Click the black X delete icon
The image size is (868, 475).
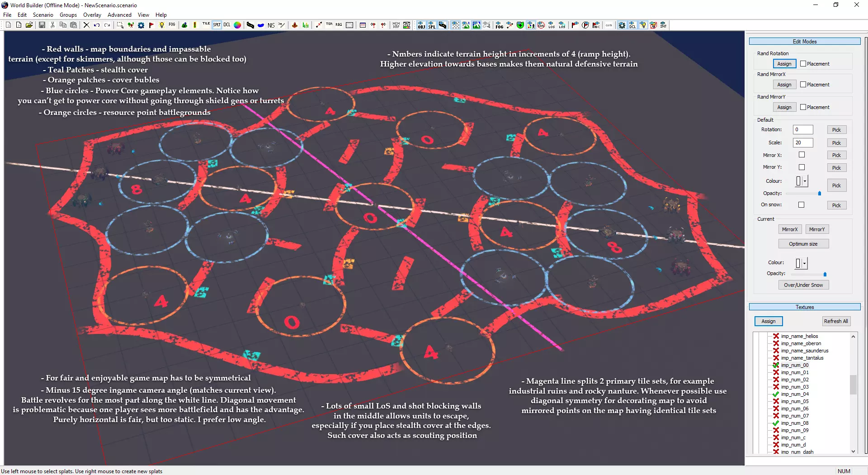[x=86, y=25]
